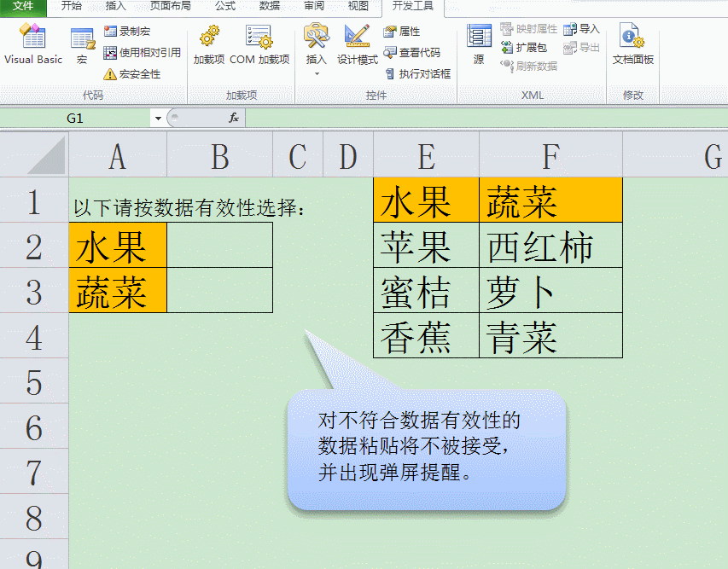Select cell 苹果

426,245
